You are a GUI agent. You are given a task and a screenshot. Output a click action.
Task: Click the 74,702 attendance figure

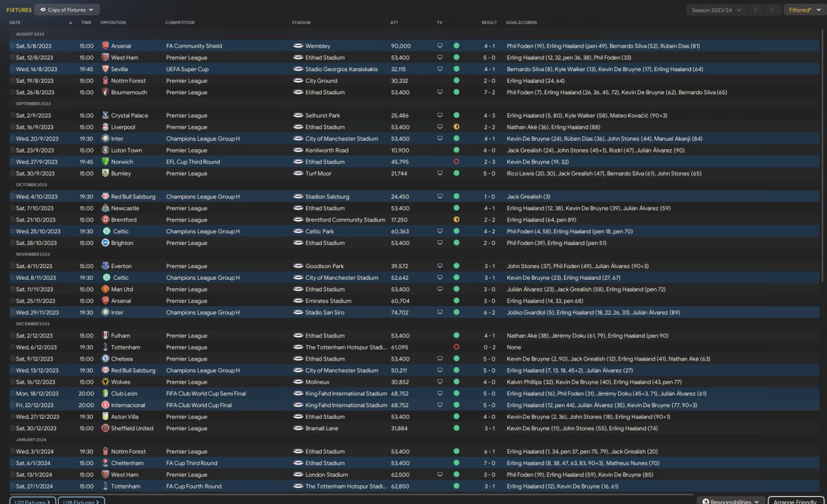399,313
